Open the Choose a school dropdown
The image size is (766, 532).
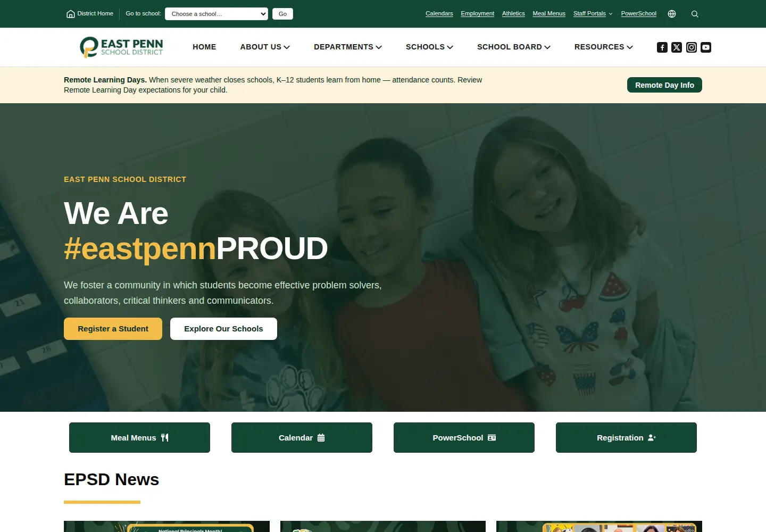tap(217, 14)
